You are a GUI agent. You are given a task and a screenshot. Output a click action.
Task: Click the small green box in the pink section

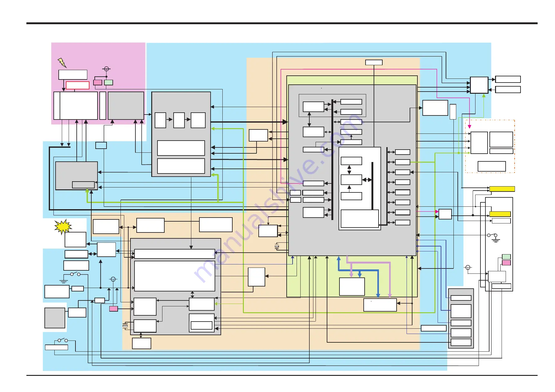(x=108, y=83)
